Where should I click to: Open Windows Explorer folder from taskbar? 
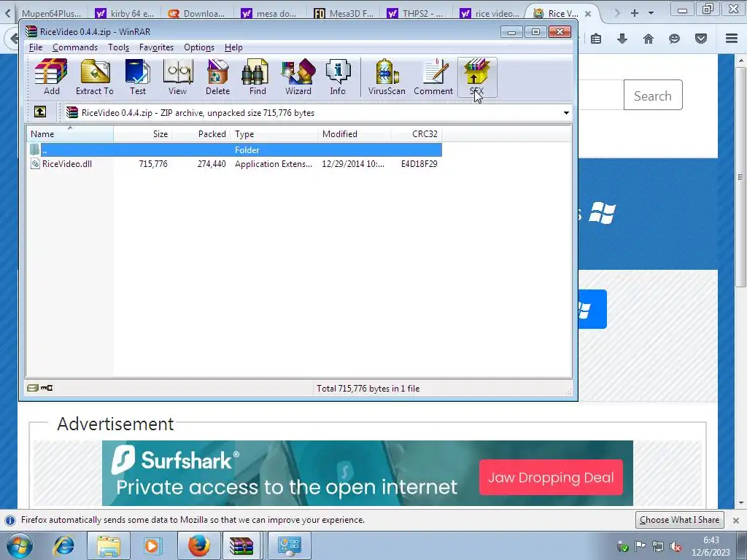coord(109,545)
